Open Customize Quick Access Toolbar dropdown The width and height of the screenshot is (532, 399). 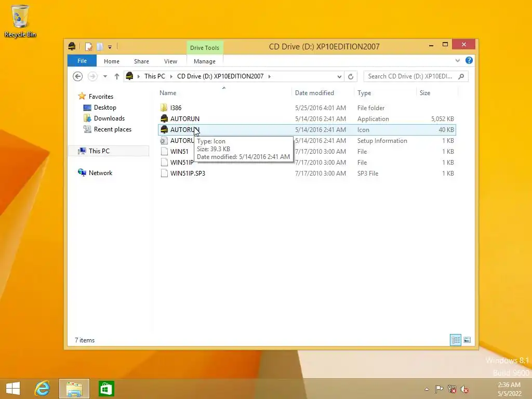110,47
